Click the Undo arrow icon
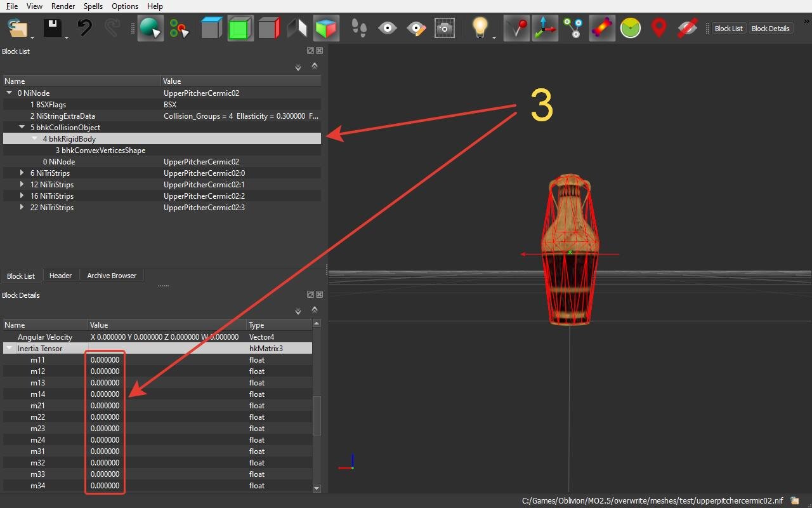The image size is (812, 508). [x=84, y=28]
